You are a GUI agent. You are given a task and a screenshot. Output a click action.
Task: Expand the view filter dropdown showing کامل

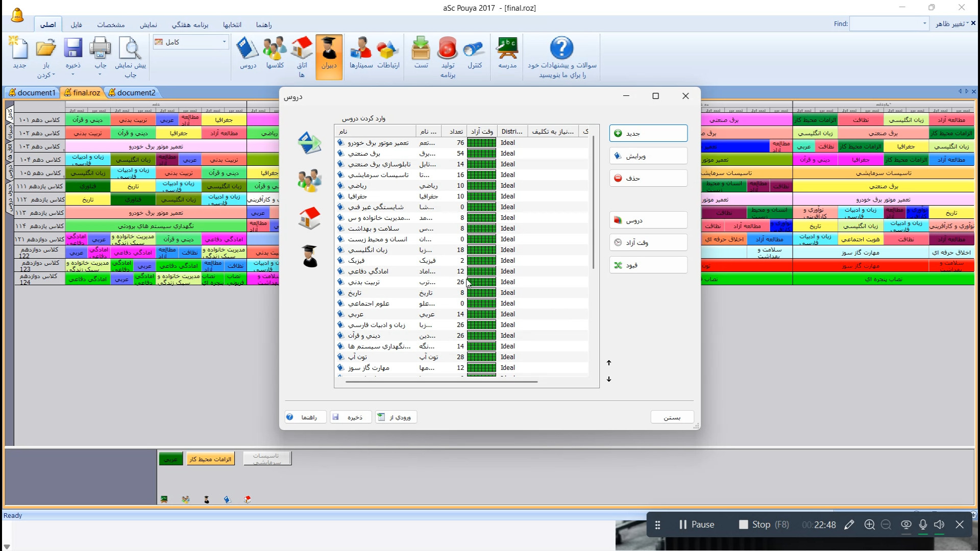coord(224,42)
